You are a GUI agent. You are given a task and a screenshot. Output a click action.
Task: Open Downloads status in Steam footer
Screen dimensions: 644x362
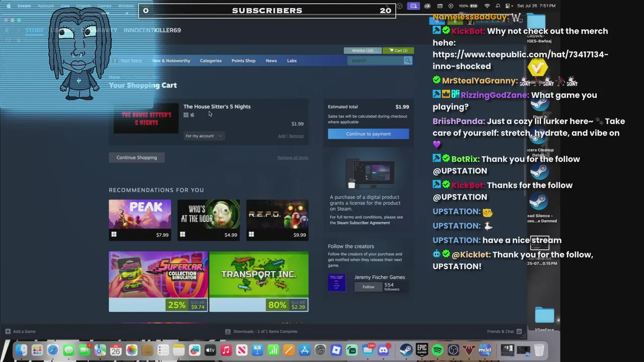[x=261, y=331]
